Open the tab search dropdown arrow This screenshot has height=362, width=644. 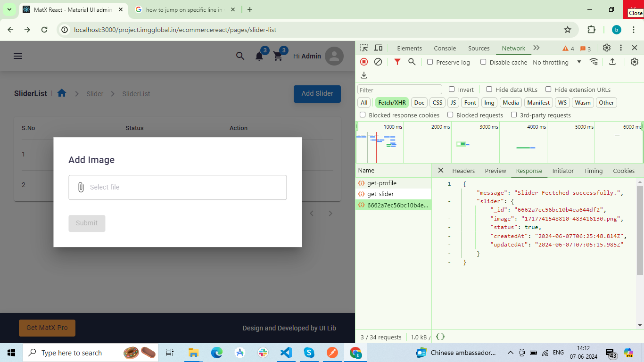(9, 9)
